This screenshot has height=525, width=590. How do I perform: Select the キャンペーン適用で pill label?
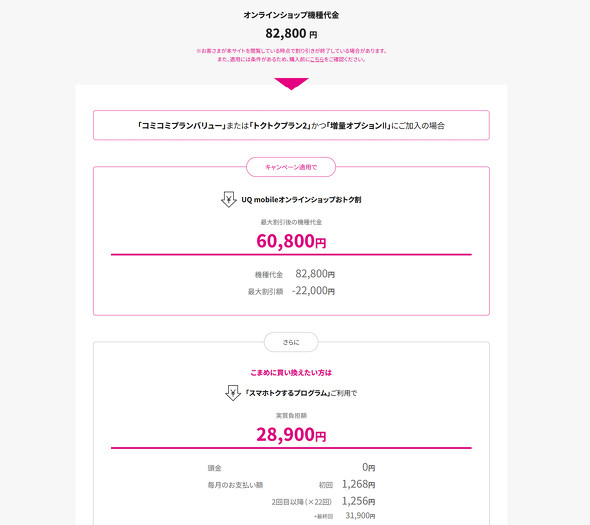coord(291,167)
